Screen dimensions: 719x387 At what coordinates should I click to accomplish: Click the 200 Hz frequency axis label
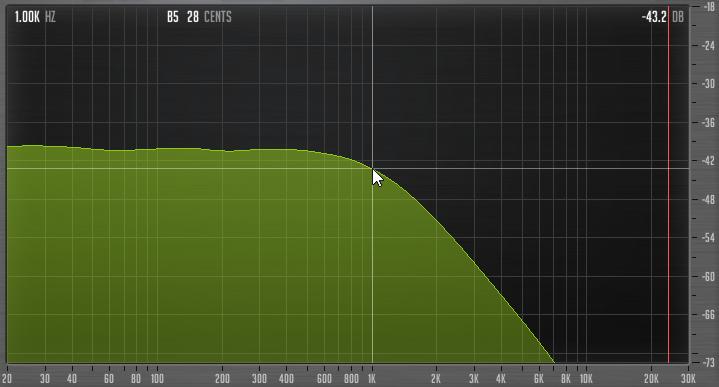click(x=222, y=379)
